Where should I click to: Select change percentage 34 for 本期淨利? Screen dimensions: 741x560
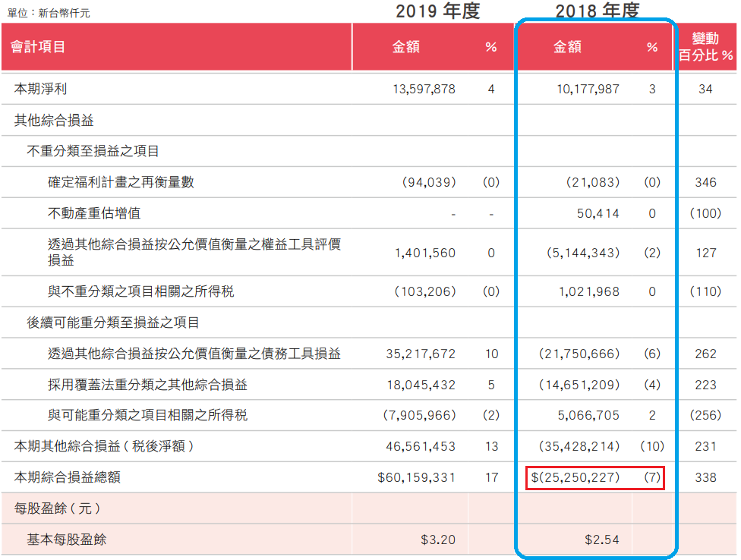coord(705,89)
